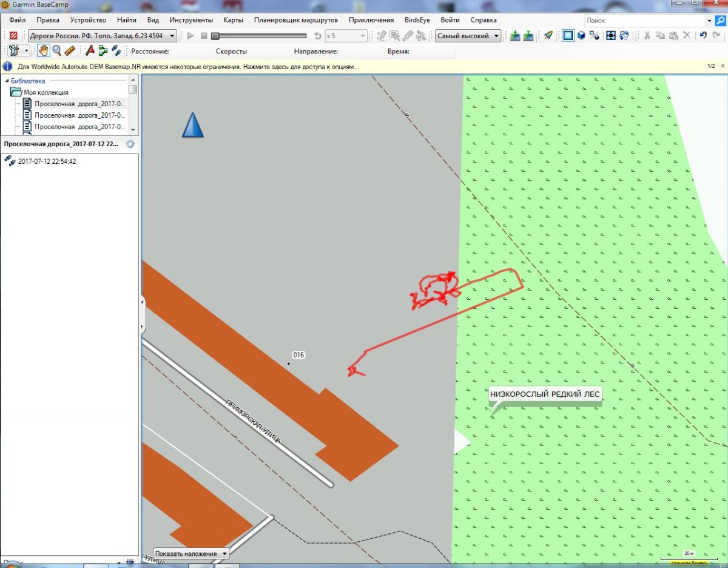The image size is (728, 568).
Task: Open list options gear icon
Action: 130,144
